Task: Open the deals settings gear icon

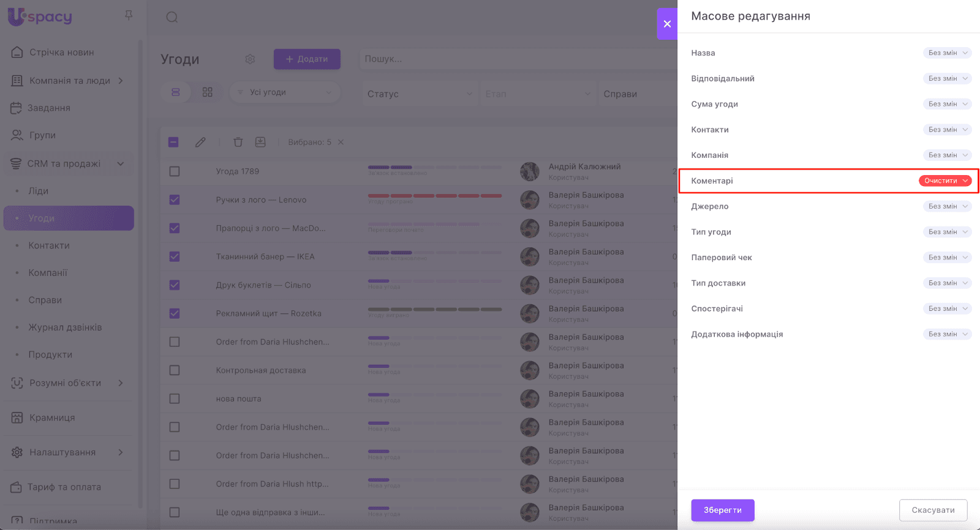Action: [x=250, y=59]
